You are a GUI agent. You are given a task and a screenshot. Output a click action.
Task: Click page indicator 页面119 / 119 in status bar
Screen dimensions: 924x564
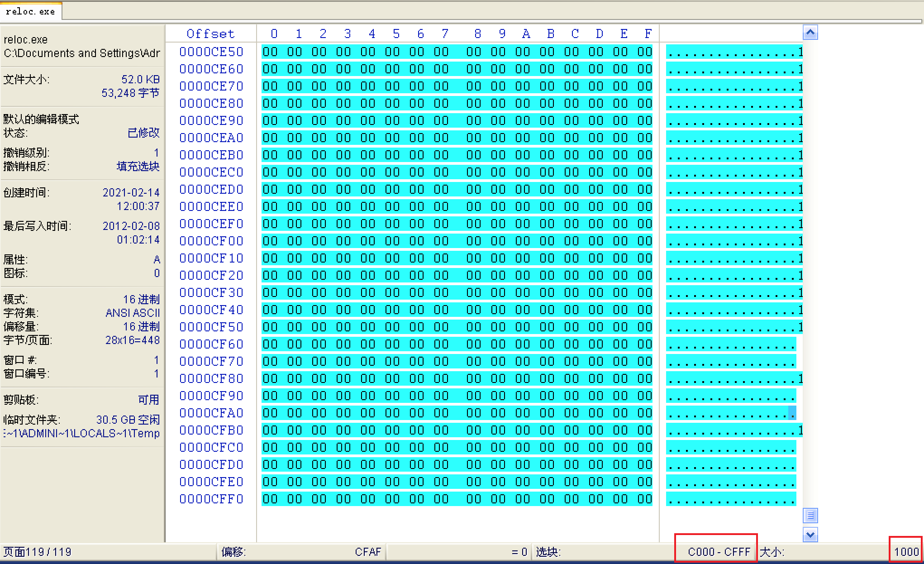coord(37,552)
